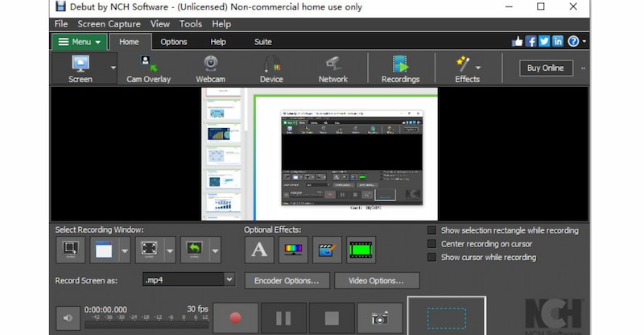Open the Screen Capture menu
Screen dimensions: 644x335
pos(109,24)
